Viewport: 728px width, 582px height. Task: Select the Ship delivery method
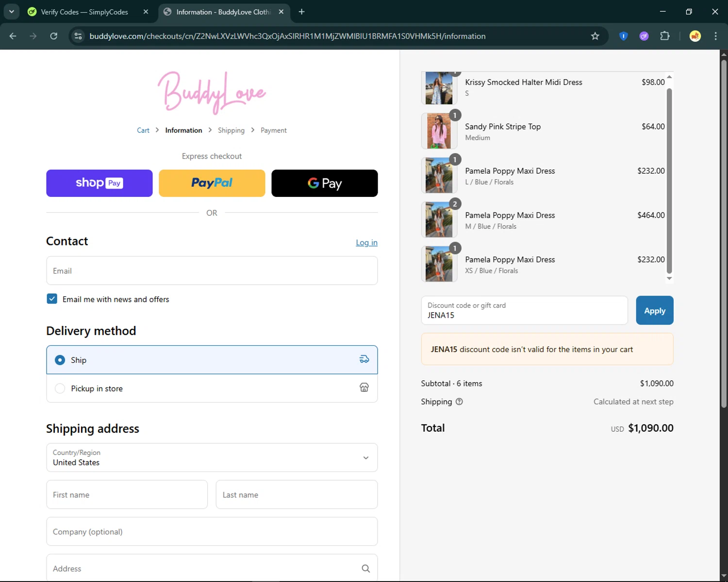(212, 360)
